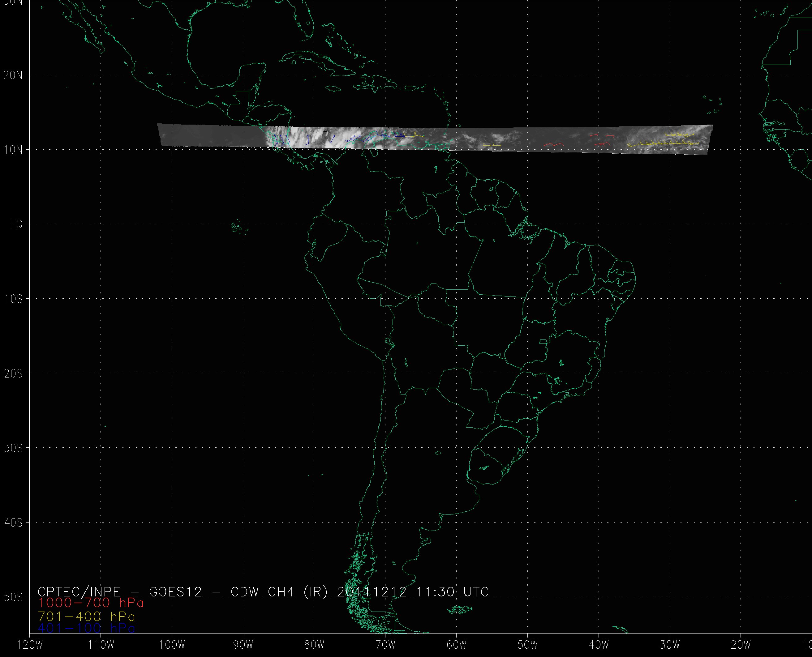The image size is (812, 657).
Task: Click the 10N latitude axis label
Action: click(13, 150)
